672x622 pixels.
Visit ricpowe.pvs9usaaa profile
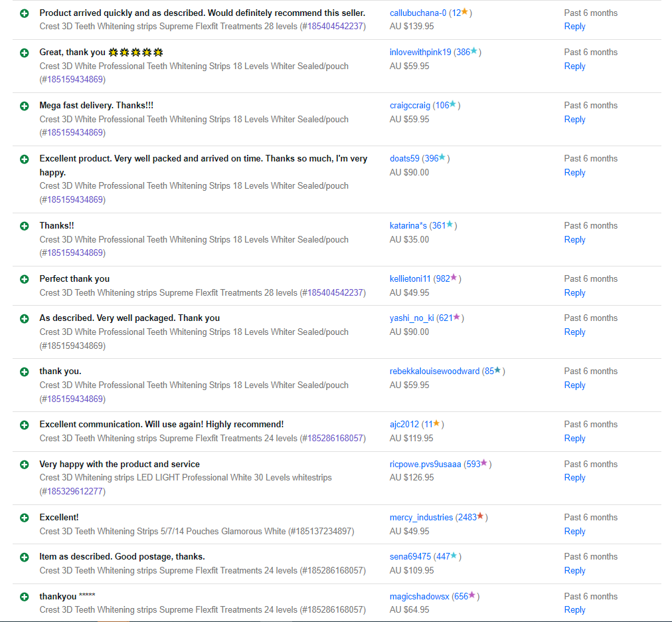(426, 465)
